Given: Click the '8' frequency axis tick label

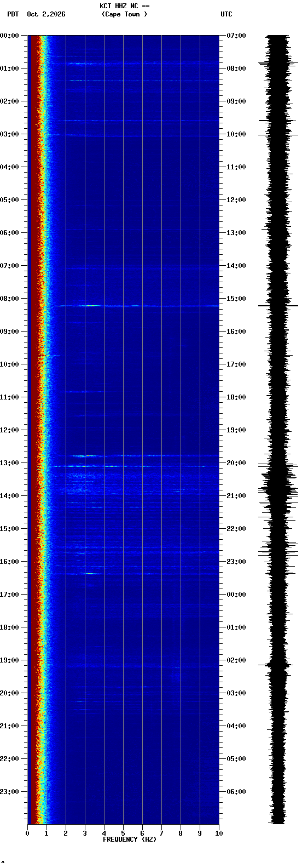Looking at the screenshot, I should pyautogui.click(x=181, y=833).
